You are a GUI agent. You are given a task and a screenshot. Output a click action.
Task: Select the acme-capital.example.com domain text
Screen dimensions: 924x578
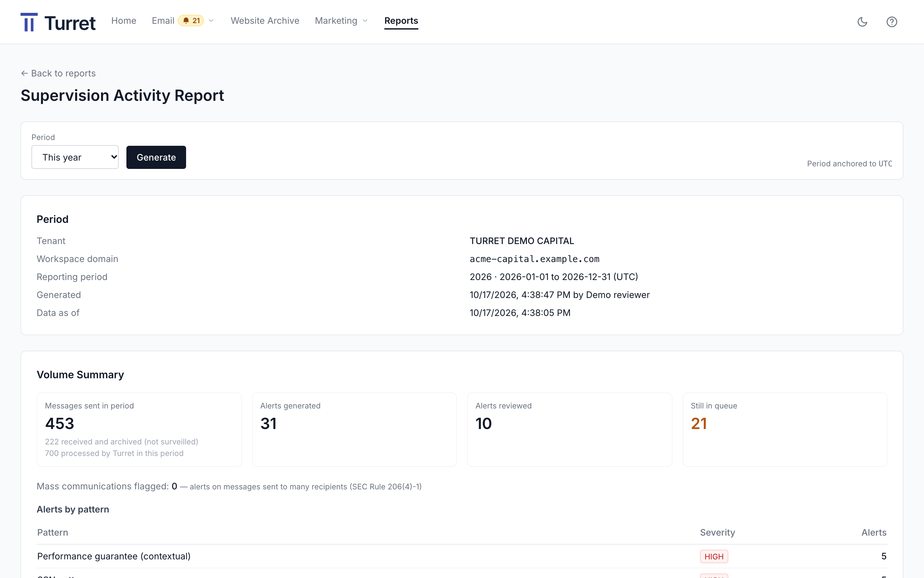(x=535, y=259)
